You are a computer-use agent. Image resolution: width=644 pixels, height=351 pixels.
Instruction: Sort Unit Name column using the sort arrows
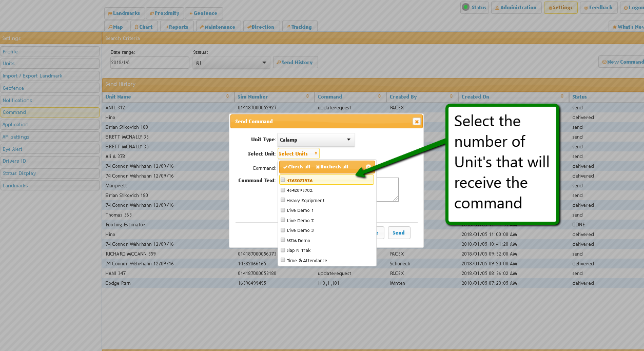coord(227,96)
